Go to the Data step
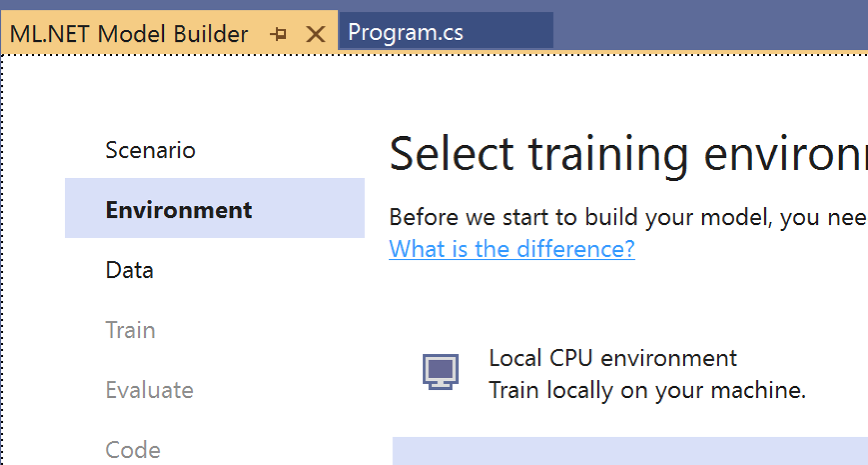Viewport: 868px width, 465px height. pos(129,270)
